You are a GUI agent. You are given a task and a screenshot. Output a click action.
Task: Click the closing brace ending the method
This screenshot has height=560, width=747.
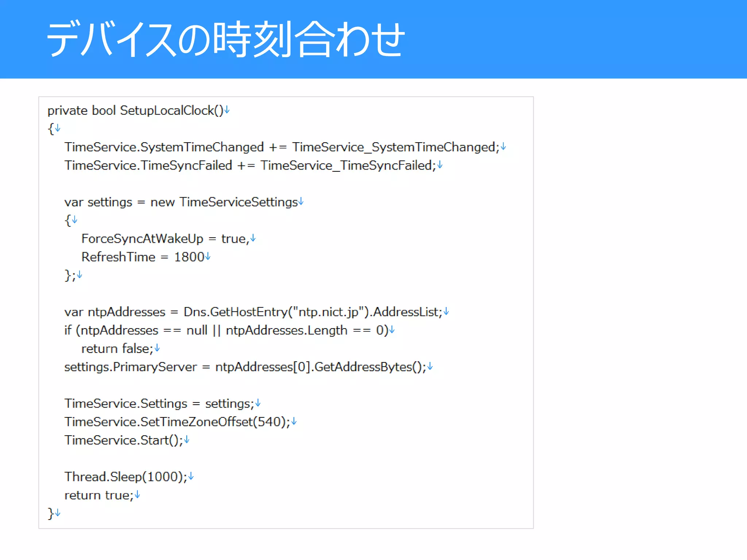pyautogui.click(x=51, y=513)
